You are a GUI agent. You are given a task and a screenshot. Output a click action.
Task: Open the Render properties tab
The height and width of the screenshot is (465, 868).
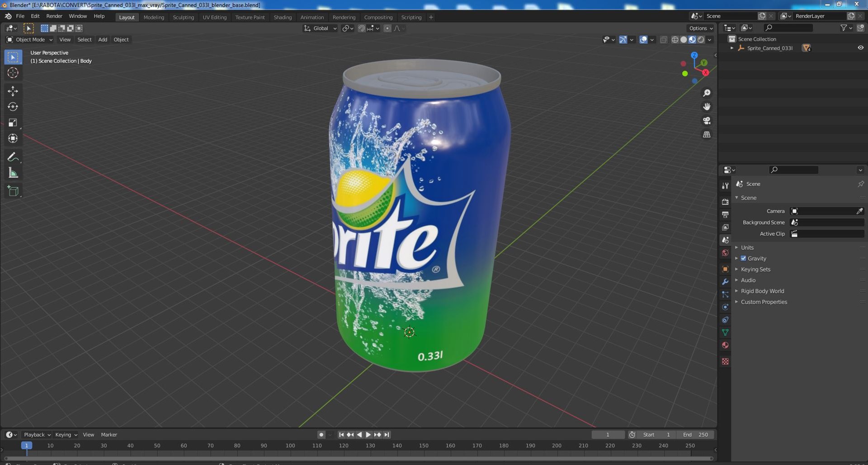(725, 202)
